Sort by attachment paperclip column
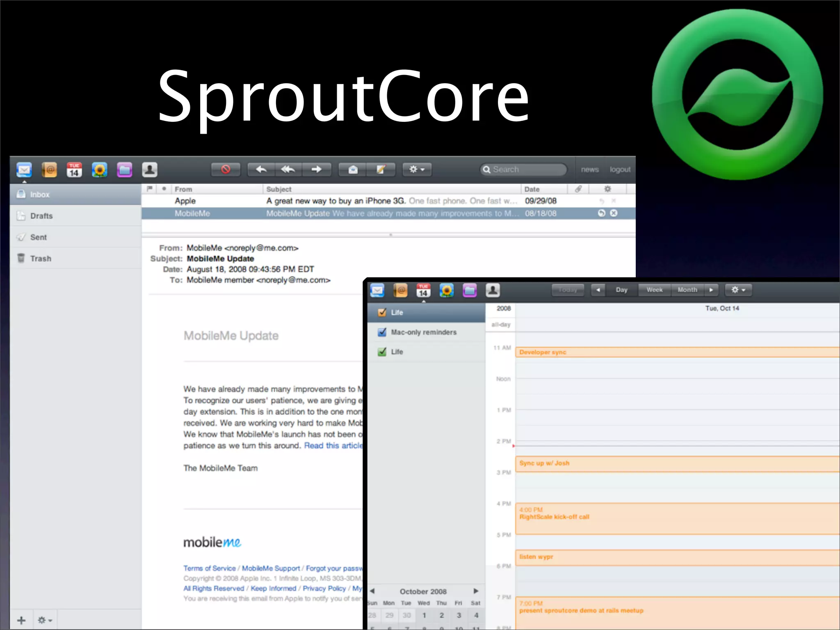This screenshot has height=630, width=840. 578,189
